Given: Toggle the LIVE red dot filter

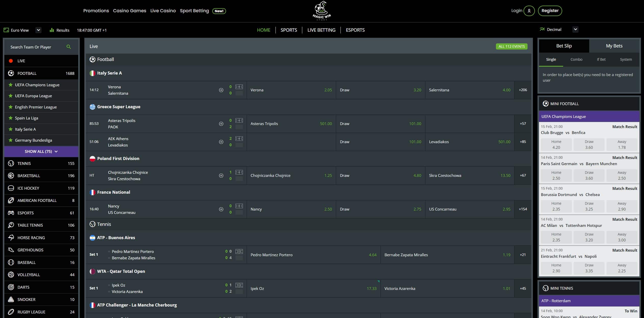Looking at the screenshot, I should tap(11, 61).
